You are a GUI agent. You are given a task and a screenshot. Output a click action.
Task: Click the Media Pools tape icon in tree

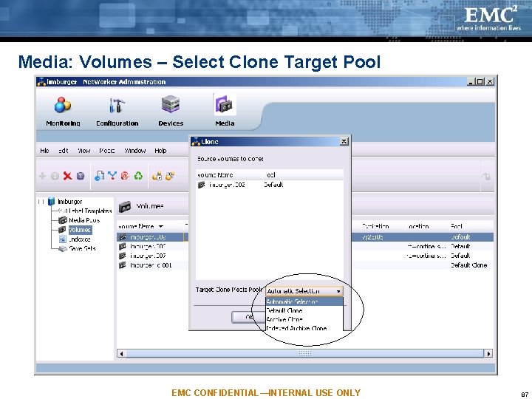(63, 220)
